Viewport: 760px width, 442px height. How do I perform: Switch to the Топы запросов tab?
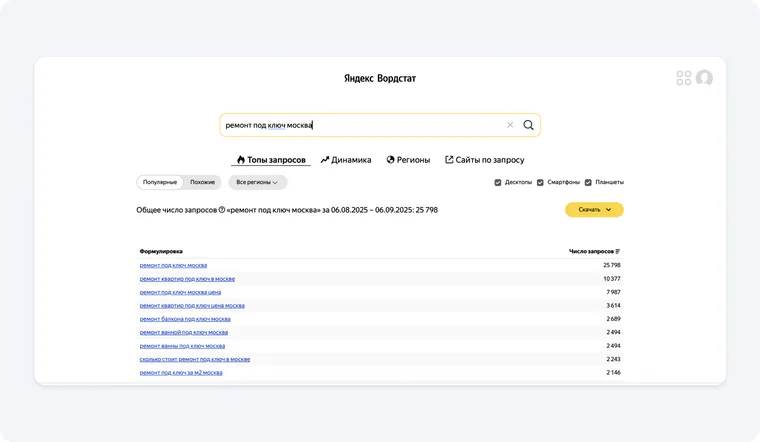coord(271,160)
